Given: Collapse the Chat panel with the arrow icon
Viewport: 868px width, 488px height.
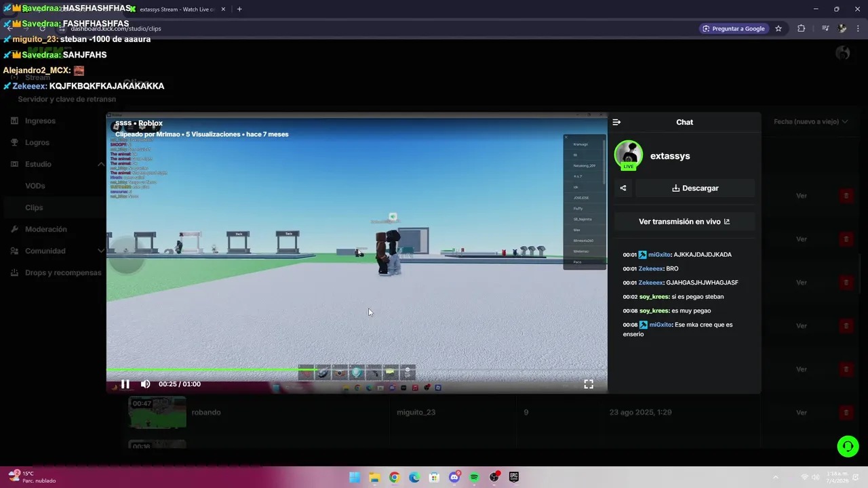Looking at the screenshot, I should click(x=616, y=122).
